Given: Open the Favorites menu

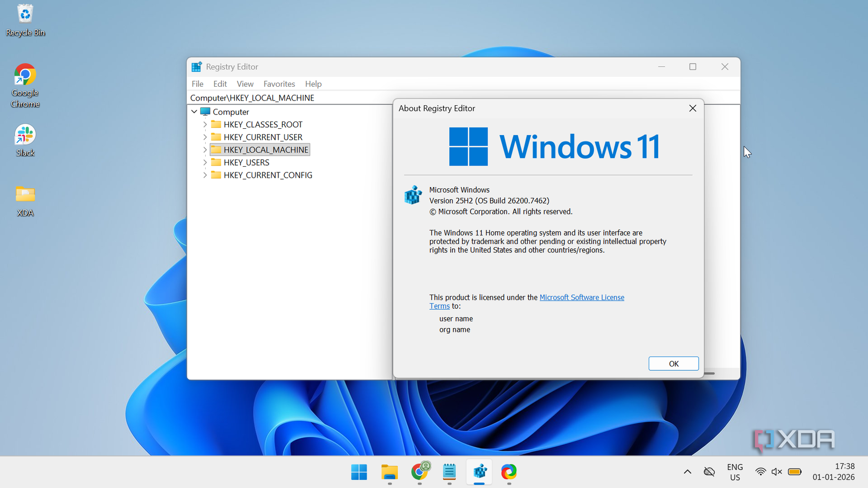Looking at the screenshot, I should click(x=279, y=84).
